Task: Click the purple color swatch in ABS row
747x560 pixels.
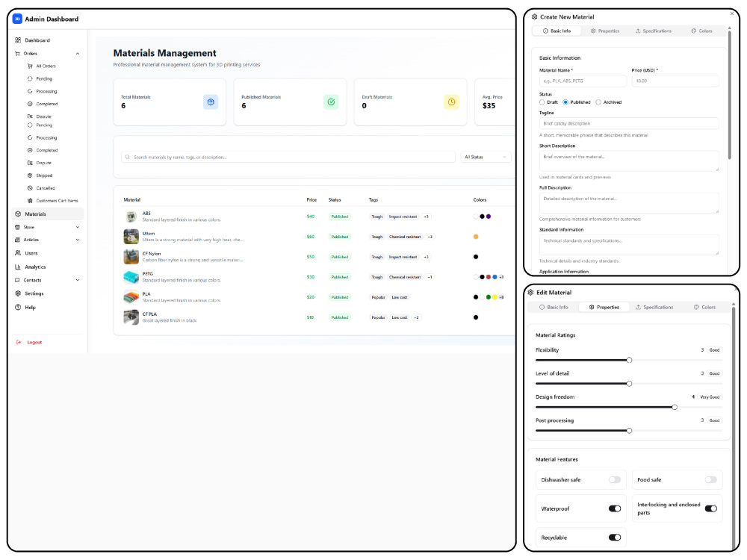Action: (489, 217)
